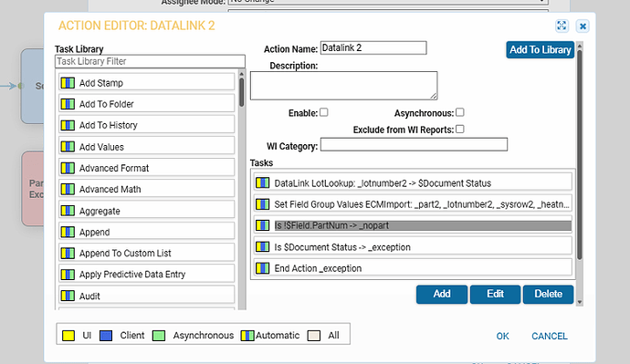Screen dimensions: 630x364
Task: Close the Action Editor dialog
Action: pyautogui.click(x=583, y=26)
